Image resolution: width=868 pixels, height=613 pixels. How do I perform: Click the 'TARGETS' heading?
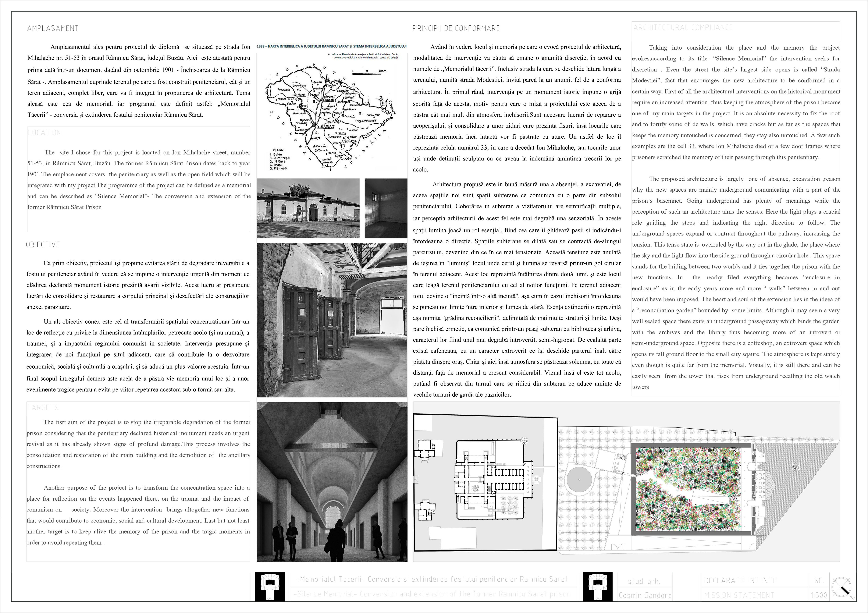pyautogui.click(x=43, y=408)
